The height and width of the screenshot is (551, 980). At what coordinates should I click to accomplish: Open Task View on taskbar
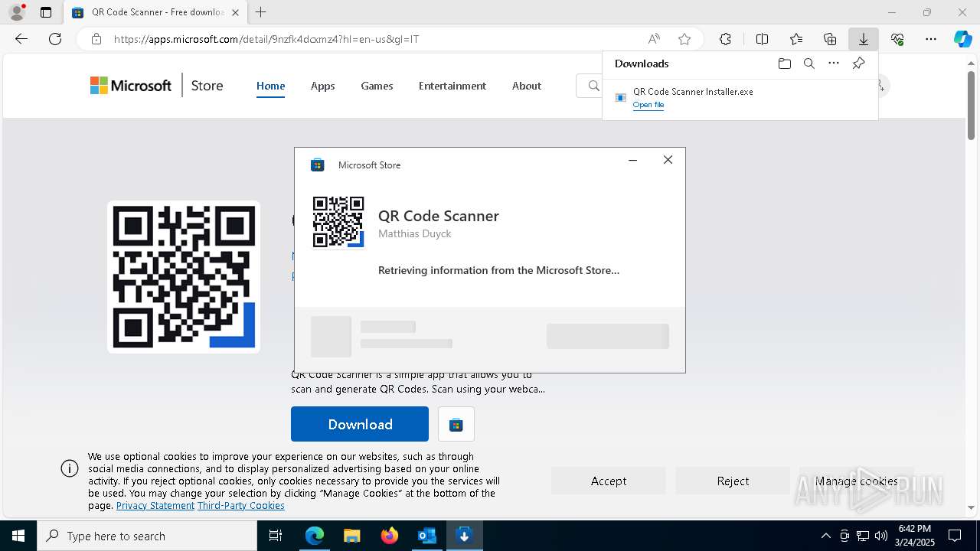tap(276, 536)
